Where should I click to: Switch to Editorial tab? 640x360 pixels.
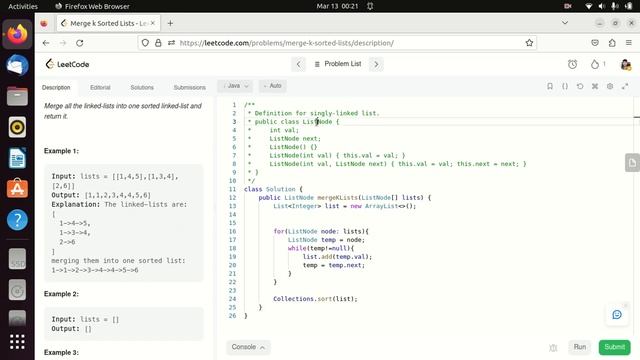(100, 87)
